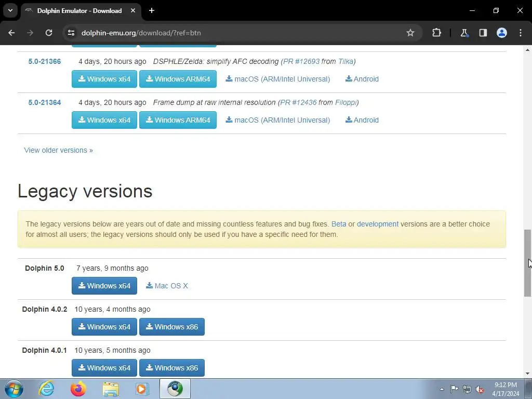Image resolution: width=532 pixels, height=399 pixels.
Task: Open the 5.0-21364 version link
Action: coord(45,102)
